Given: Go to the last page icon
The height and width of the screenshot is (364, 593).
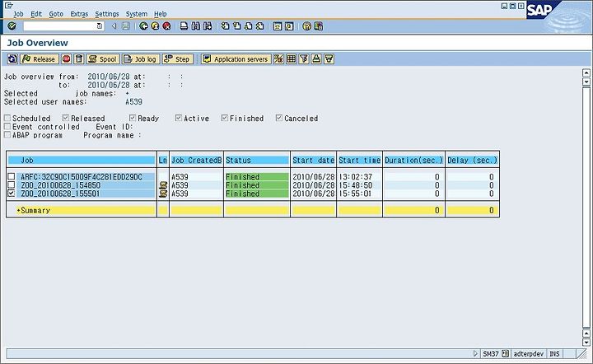Looking at the screenshot, I should click(259, 26).
